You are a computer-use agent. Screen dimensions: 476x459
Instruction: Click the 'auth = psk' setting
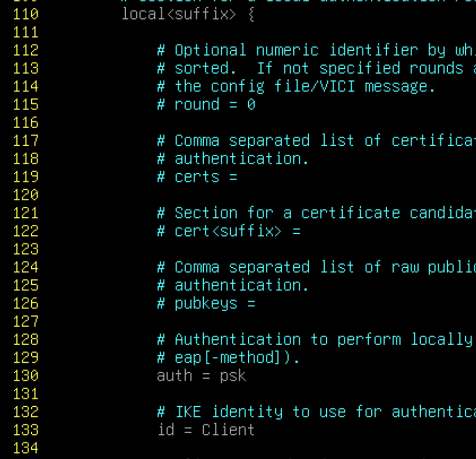click(201, 376)
